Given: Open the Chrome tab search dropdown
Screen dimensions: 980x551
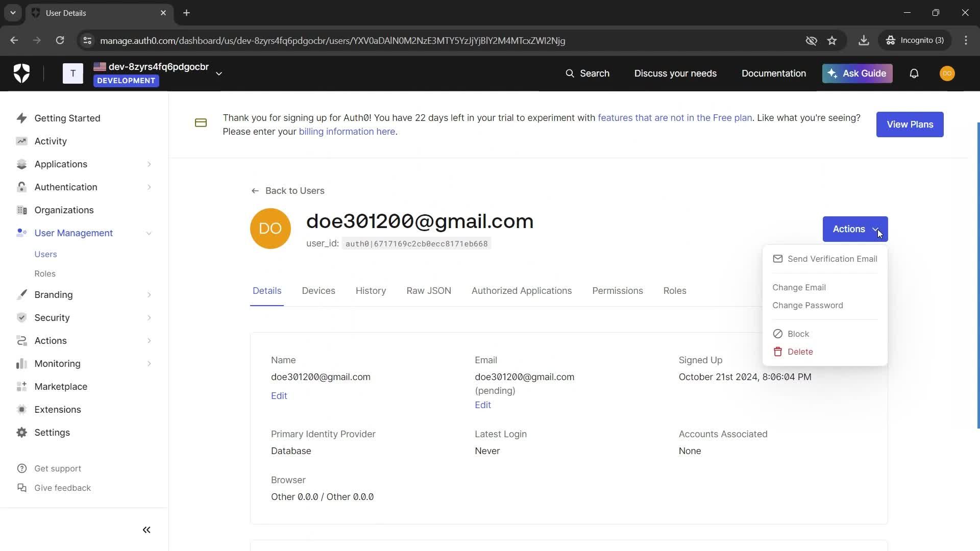Looking at the screenshot, I should (13, 13).
